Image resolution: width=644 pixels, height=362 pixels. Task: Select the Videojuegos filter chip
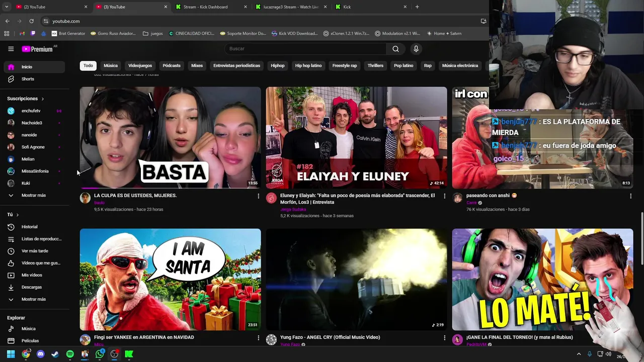point(140,66)
